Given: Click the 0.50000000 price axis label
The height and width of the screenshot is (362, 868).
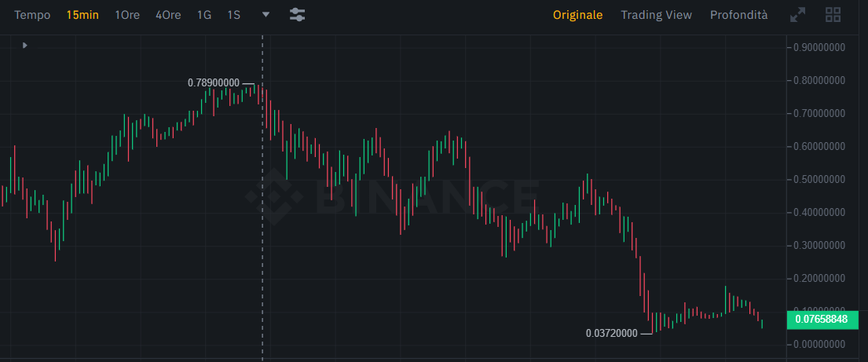Looking at the screenshot, I should tap(820, 180).
